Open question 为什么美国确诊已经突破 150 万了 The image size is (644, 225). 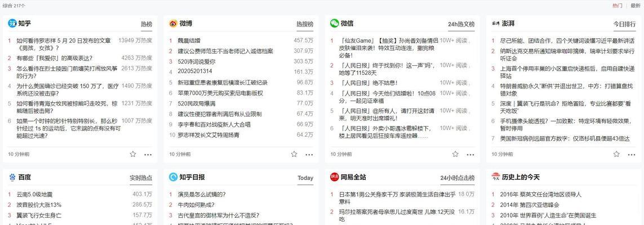pos(68,90)
